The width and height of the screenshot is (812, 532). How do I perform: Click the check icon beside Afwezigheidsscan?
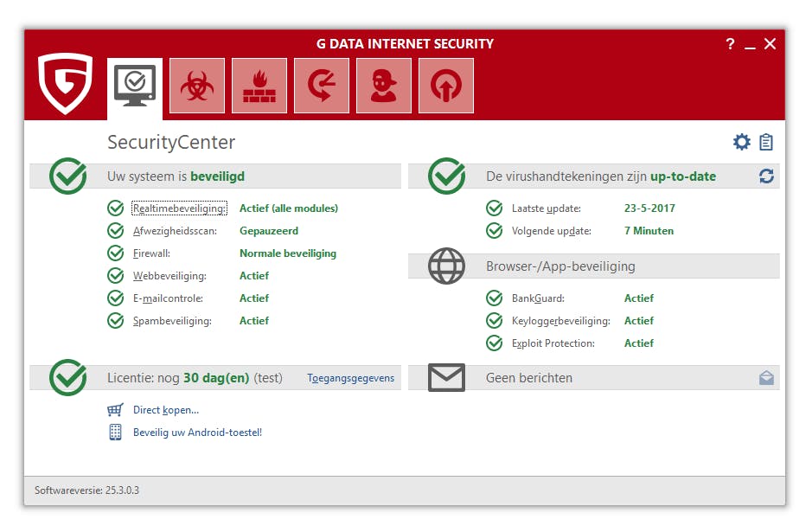point(116,230)
